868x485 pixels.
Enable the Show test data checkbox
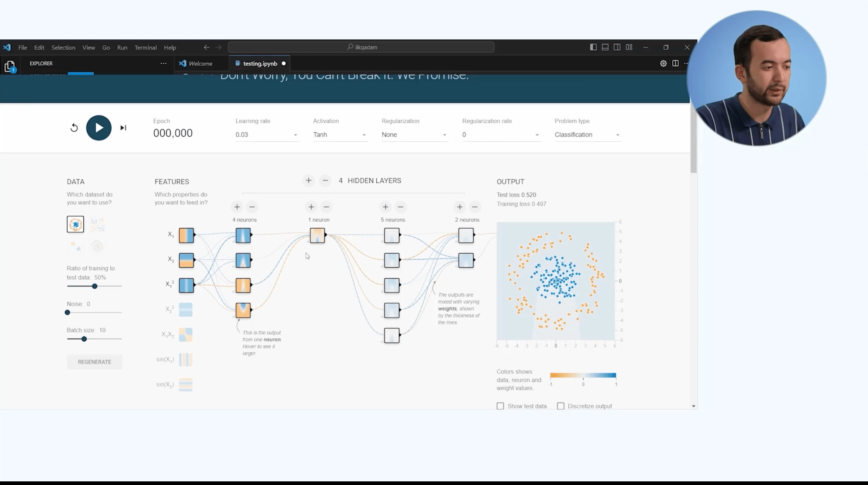click(x=500, y=406)
